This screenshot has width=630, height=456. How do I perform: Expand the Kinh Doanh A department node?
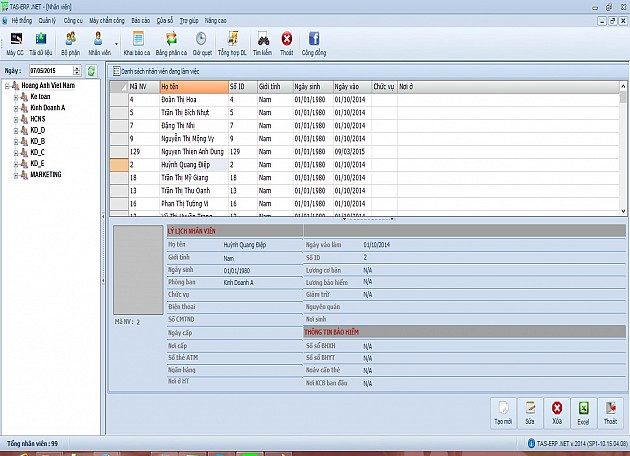(x=16, y=107)
